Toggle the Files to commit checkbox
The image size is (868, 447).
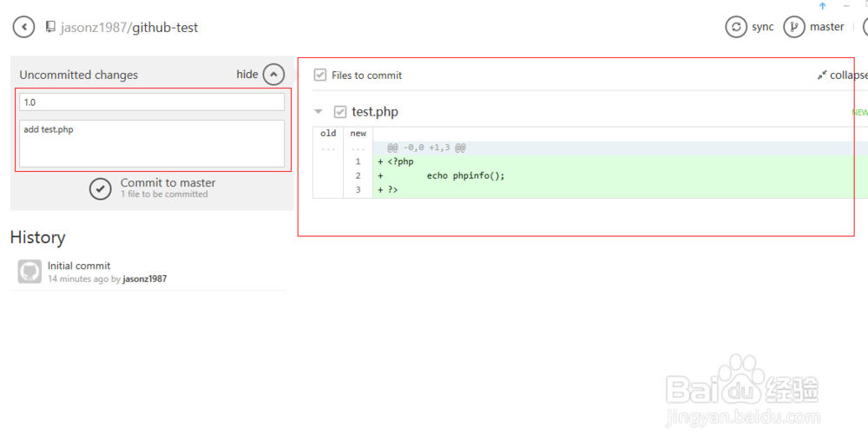[320, 75]
